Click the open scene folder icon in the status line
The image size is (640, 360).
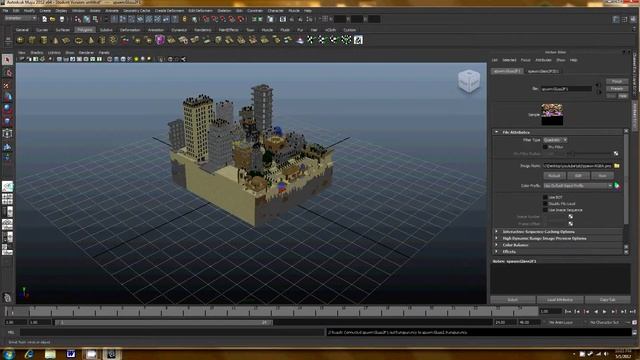[53, 19]
